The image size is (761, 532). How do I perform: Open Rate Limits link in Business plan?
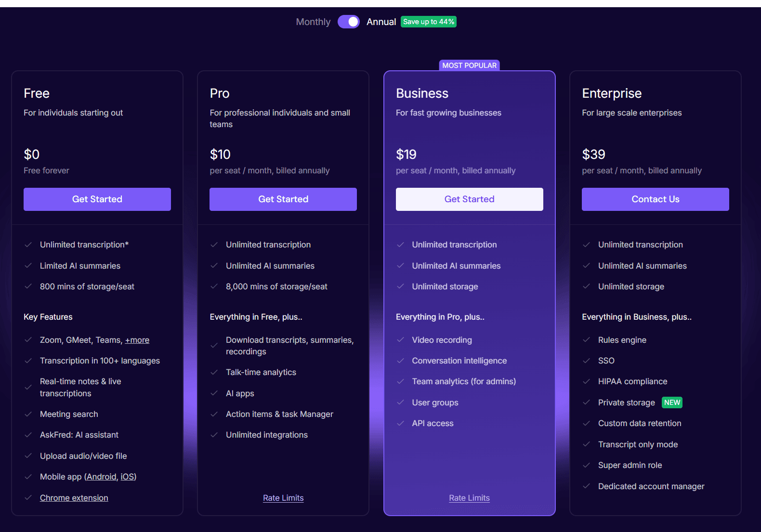click(x=470, y=498)
